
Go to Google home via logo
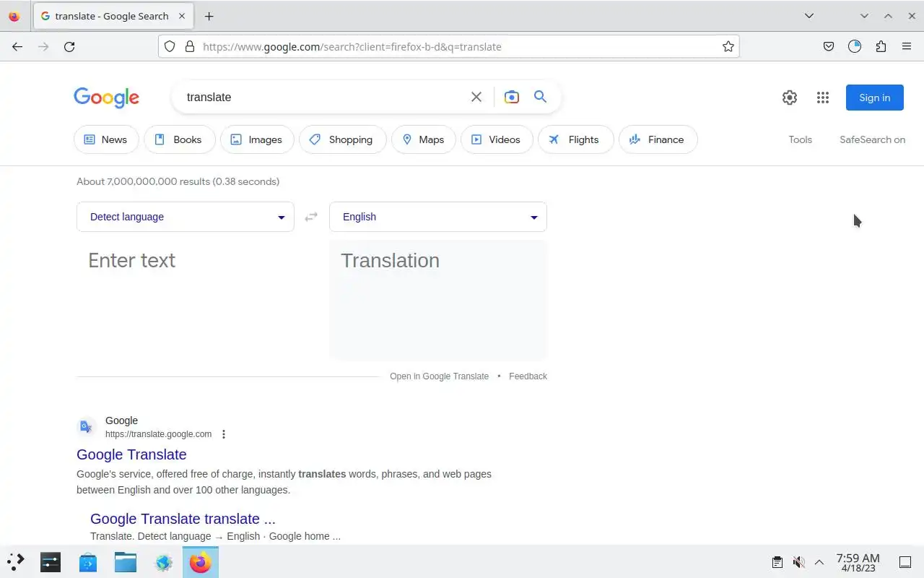point(106,98)
